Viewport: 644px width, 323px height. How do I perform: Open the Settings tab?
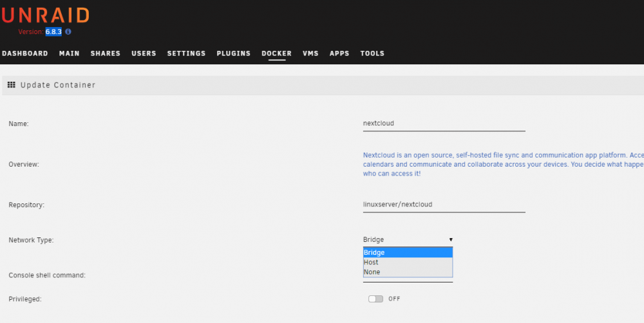pos(187,53)
